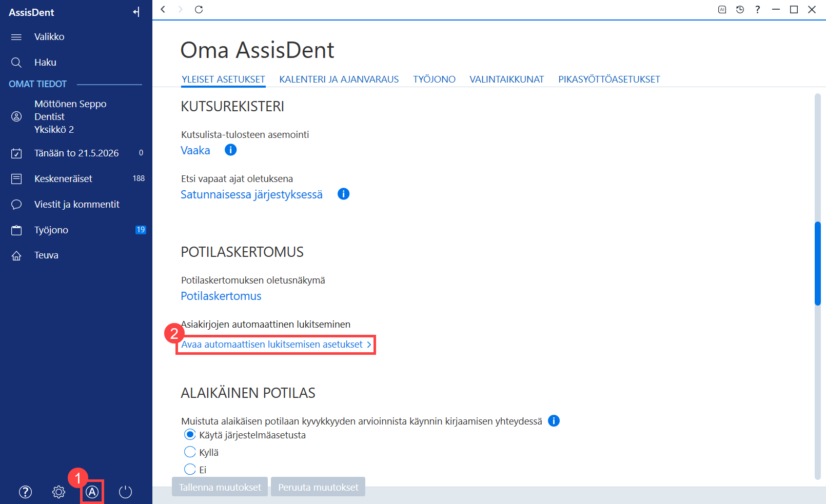Open Satunnaisessa järjestyksessä dropdown
This screenshot has width=826, height=504.
click(251, 195)
